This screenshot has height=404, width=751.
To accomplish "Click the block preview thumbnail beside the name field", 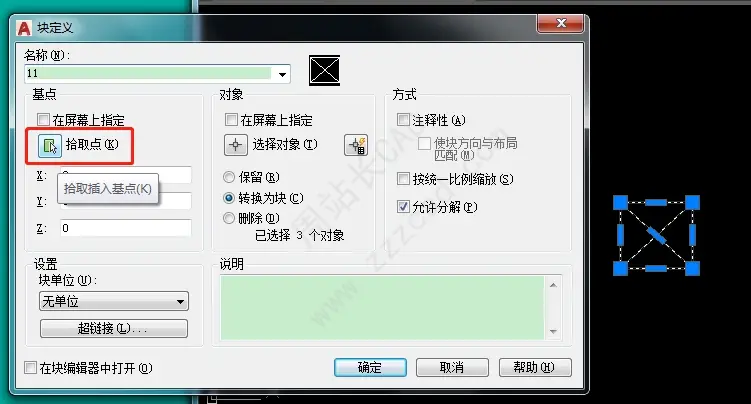I will click(x=324, y=70).
